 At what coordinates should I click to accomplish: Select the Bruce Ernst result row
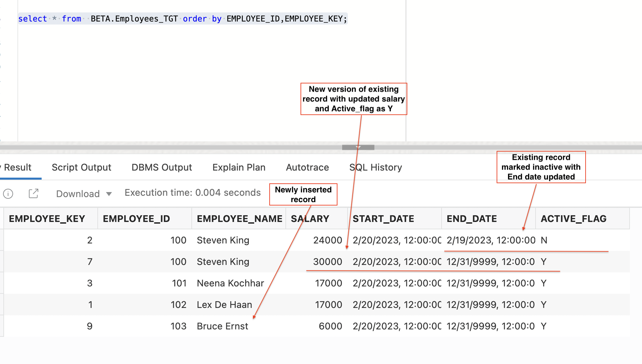pos(223,326)
